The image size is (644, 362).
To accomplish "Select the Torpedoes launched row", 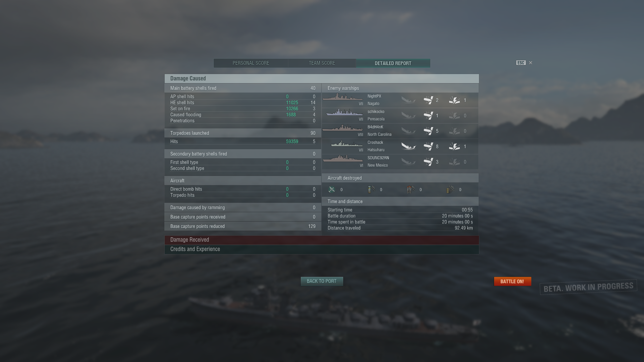I will (x=243, y=133).
